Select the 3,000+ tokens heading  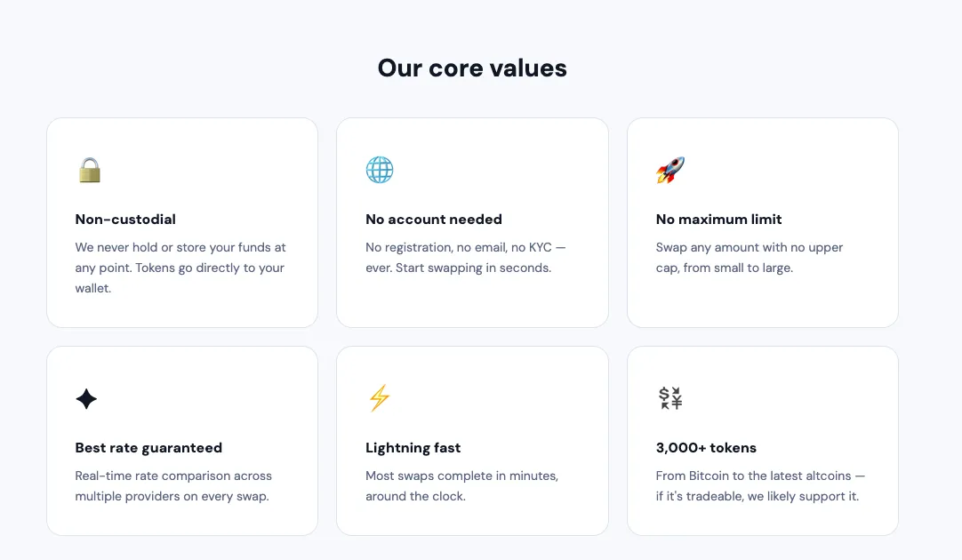tap(706, 448)
